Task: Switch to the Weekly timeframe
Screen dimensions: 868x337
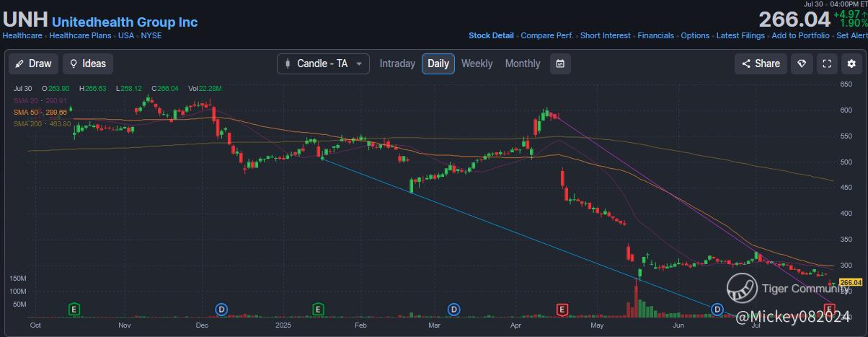Action: 477,64
